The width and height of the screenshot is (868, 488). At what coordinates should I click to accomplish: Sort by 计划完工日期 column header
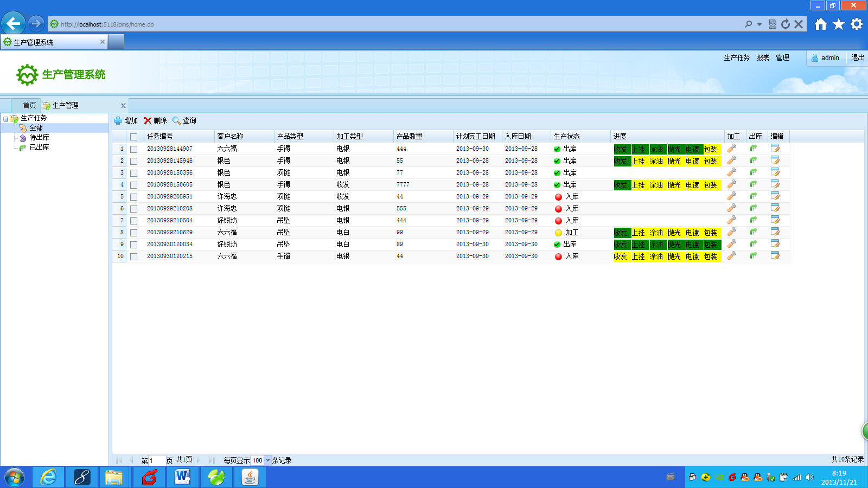point(477,137)
